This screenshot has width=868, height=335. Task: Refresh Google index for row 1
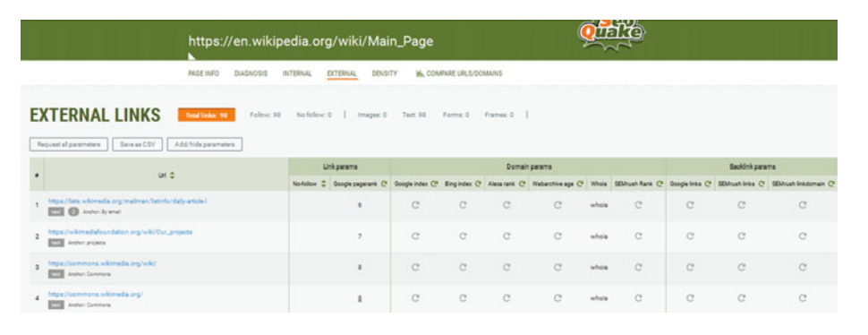tap(415, 205)
